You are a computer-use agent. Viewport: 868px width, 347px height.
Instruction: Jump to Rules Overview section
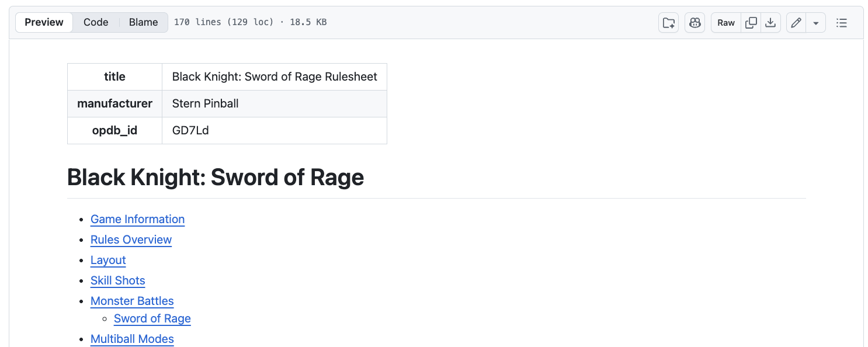131,240
